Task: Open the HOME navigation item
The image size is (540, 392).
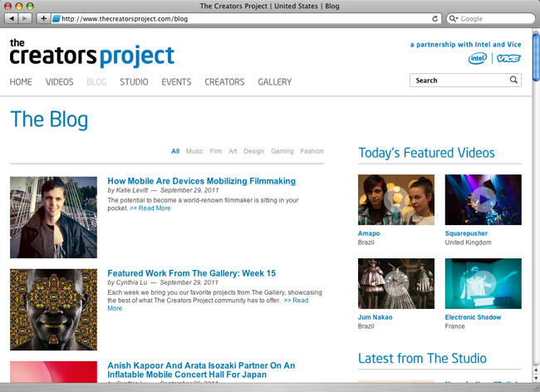Action: (21, 82)
